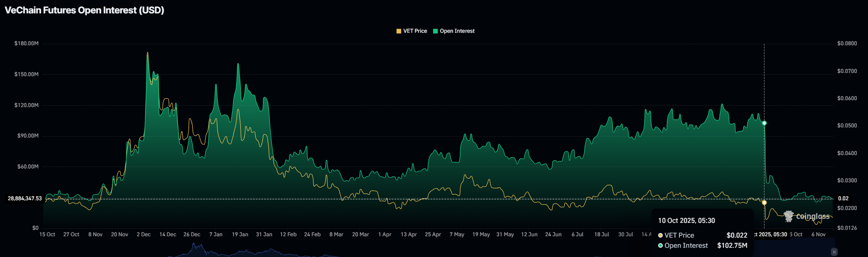This screenshot has height=257, width=868.
Task: Click the 6 Nov date on x-axis
Action: tap(819, 234)
